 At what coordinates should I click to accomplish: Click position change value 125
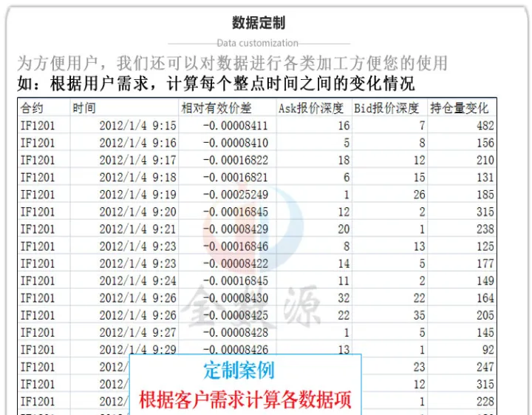point(485,246)
